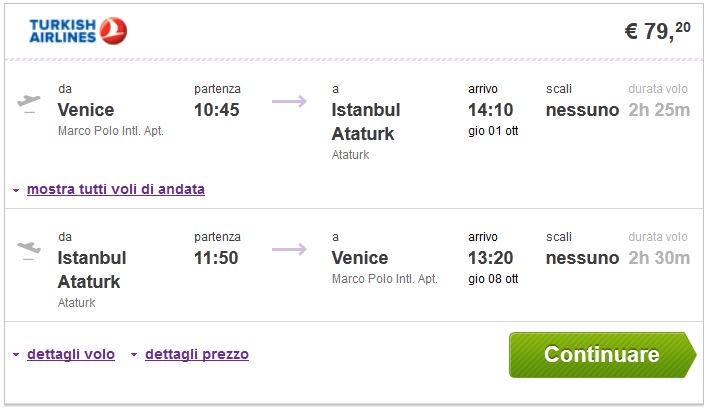
Task: Click the outbound departing plane icon
Action: click(x=29, y=103)
